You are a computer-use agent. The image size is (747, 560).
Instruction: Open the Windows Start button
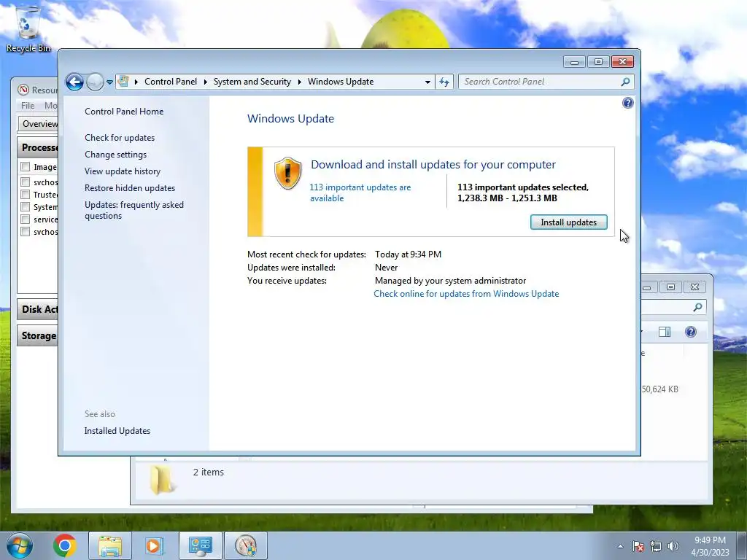pyautogui.click(x=19, y=545)
